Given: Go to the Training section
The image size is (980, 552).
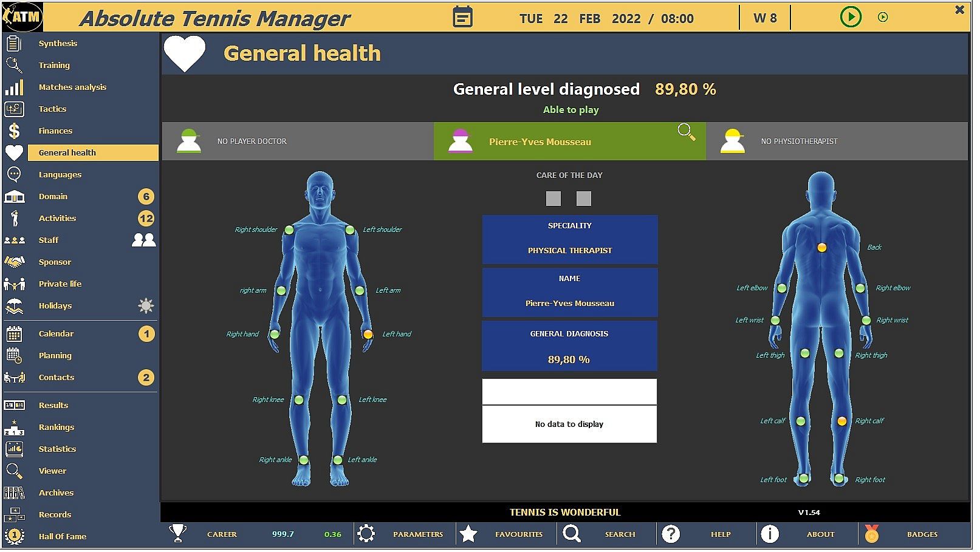Looking at the screenshot, I should coord(55,66).
